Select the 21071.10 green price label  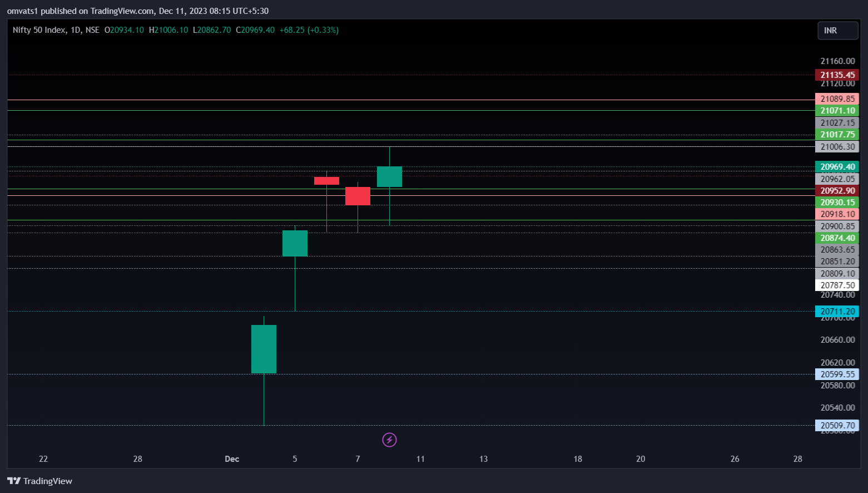837,111
